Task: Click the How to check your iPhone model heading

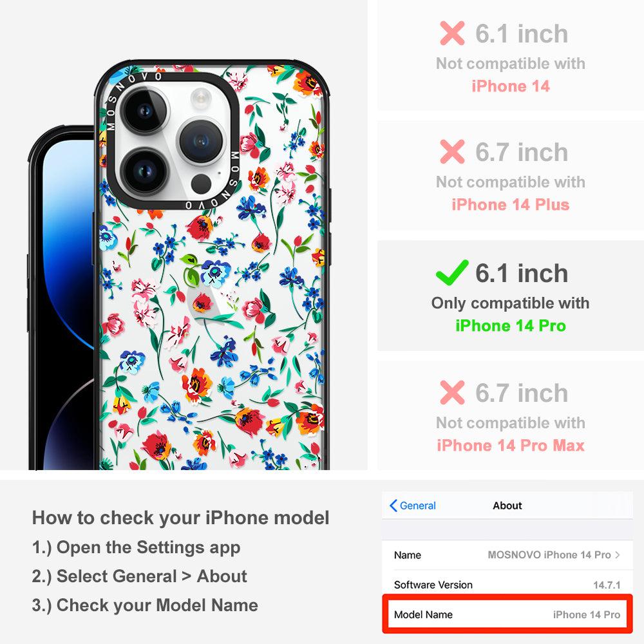Action: click(181, 518)
